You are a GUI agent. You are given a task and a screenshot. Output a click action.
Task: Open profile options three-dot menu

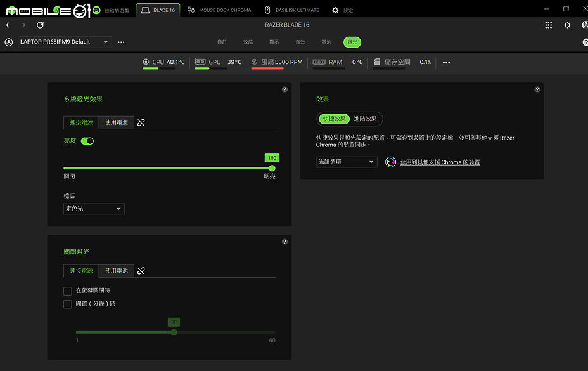(121, 42)
